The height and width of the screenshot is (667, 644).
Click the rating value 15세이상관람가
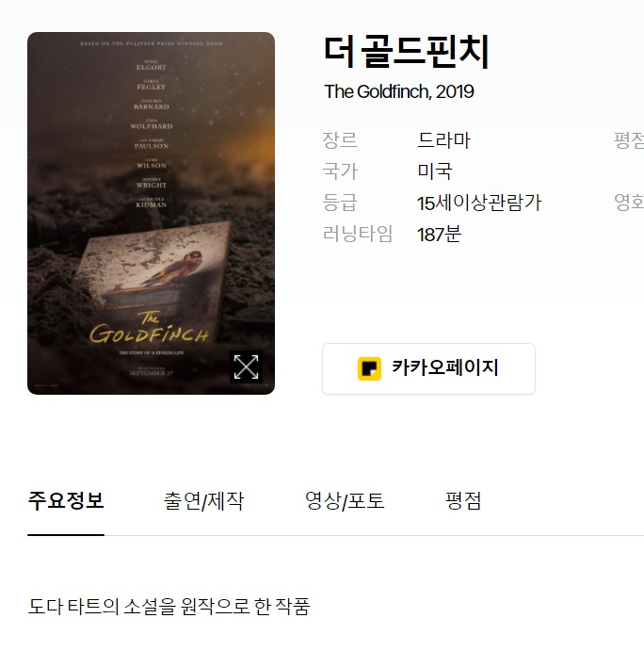coord(479,203)
